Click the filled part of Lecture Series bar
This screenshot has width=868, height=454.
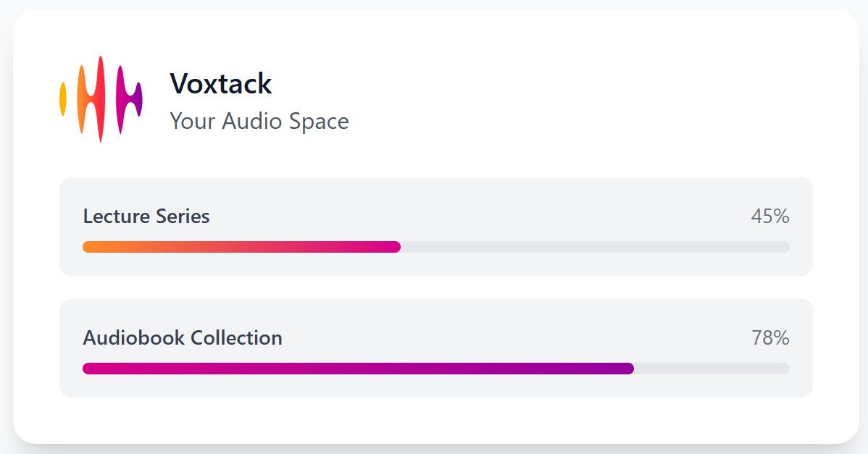point(241,247)
